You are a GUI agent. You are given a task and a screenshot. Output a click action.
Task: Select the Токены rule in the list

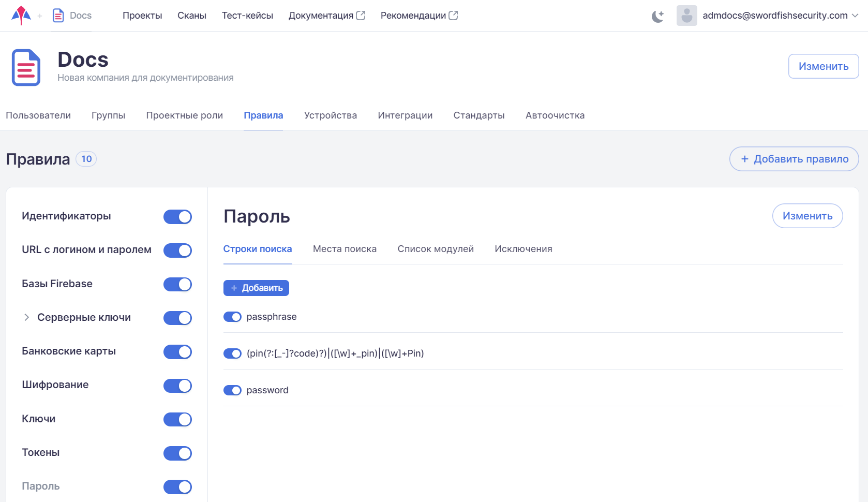pos(41,452)
